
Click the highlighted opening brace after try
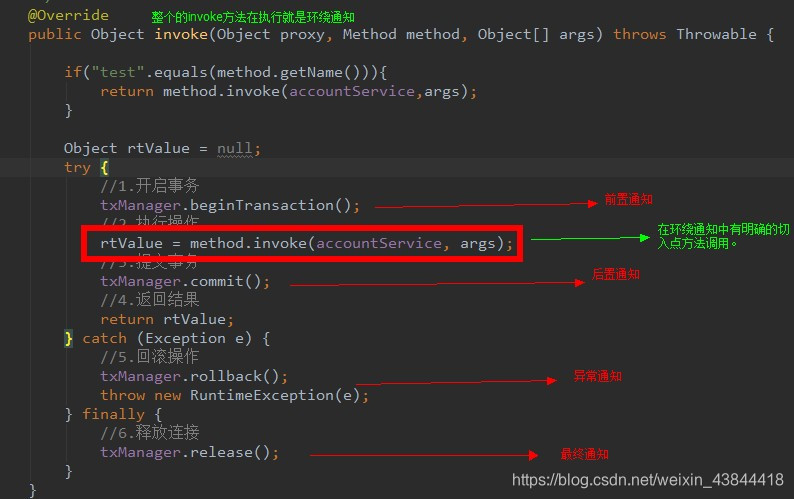[x=104, y=167]
